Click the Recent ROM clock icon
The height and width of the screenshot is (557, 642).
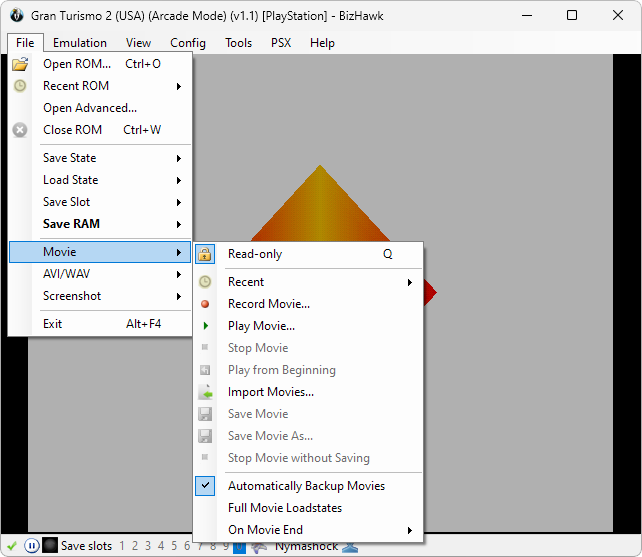(20, 86)
